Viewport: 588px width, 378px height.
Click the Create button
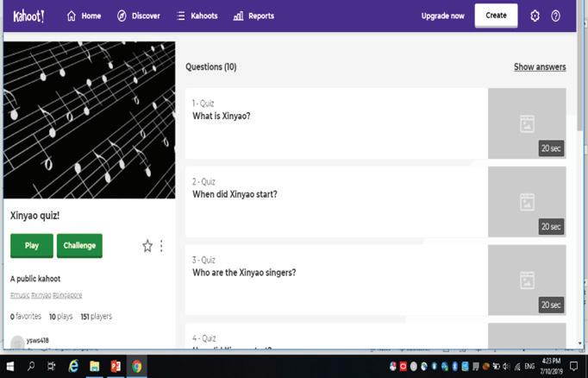496,16
